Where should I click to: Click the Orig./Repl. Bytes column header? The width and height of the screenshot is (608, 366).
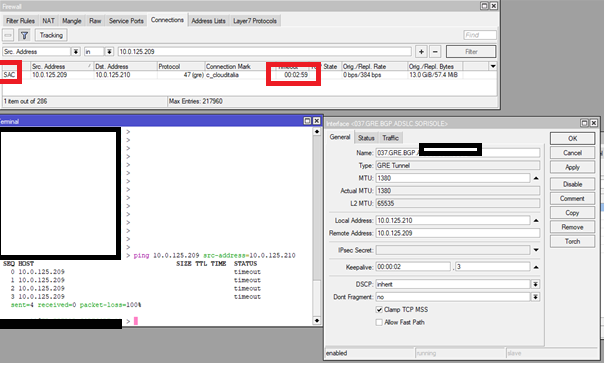coord(435,66)
